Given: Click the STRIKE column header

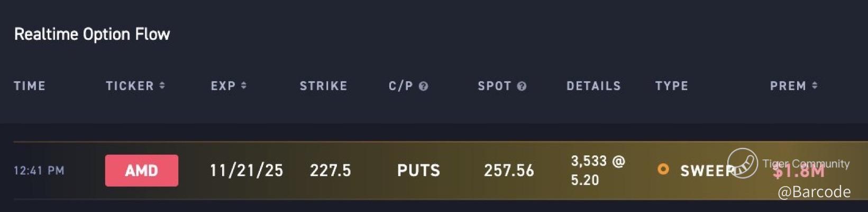Looking at the screenshot, I should 323,86.
